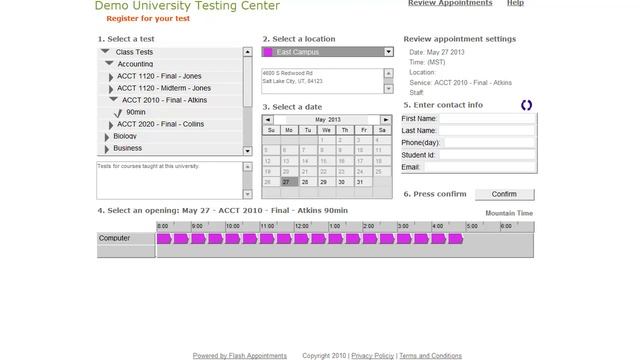Go to next month in calendar
This screenshot has width=640, height=360.
(386, 120)
